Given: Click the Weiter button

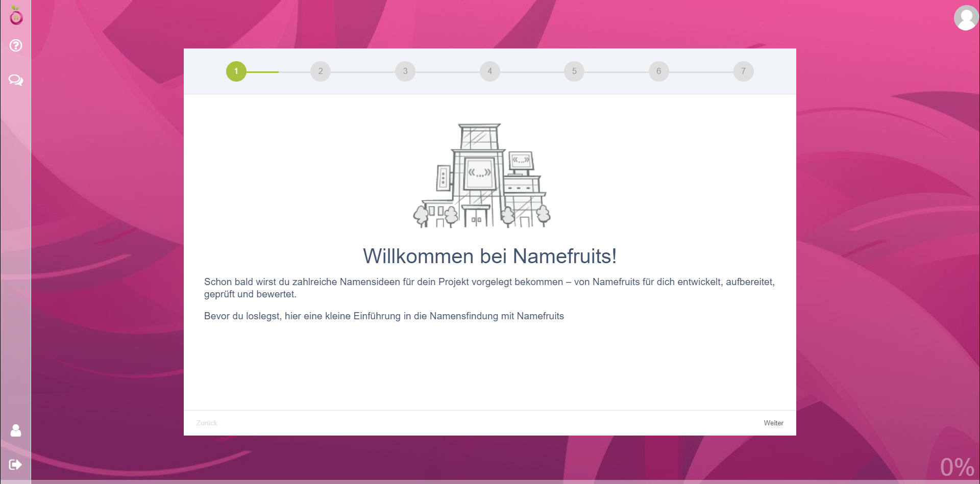Looking at the screenshot, I should click(x=773, y=423).
